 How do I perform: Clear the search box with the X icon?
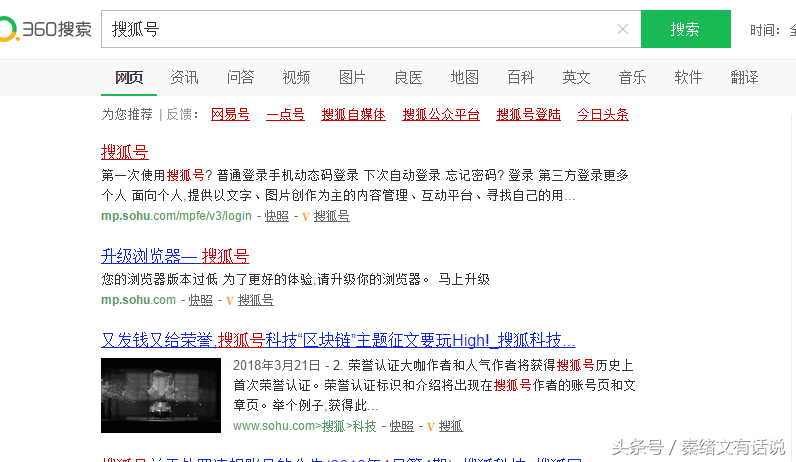tap(623, 29)
